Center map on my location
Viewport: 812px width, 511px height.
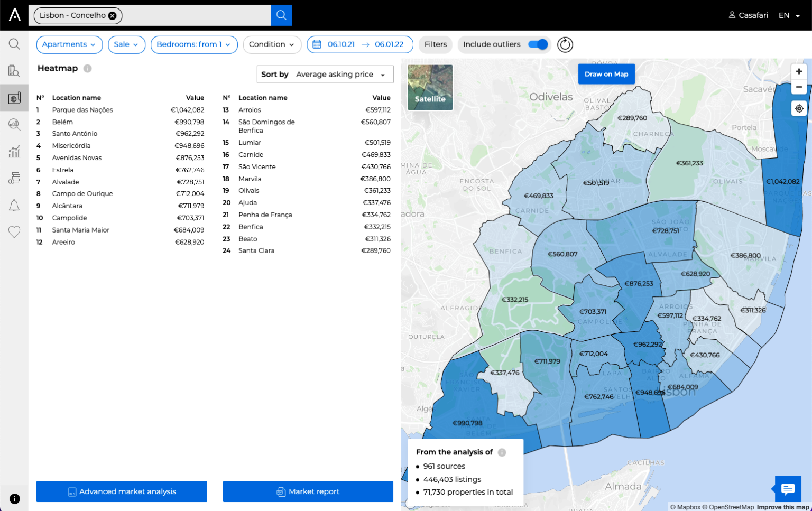point(799,108)
